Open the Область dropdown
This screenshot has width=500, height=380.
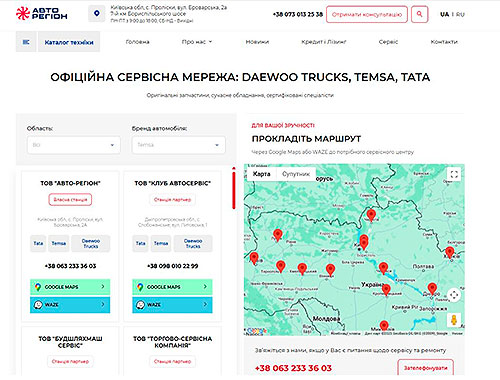coord(74,145)
